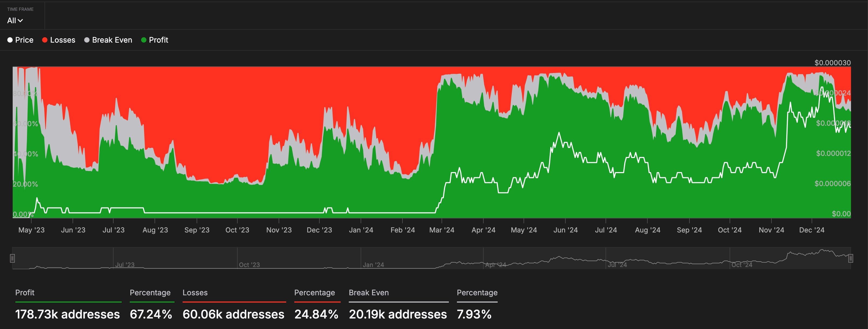Click the $0.00 price axis value
This screenshot has width=868, height=329.
coord(841,214)
